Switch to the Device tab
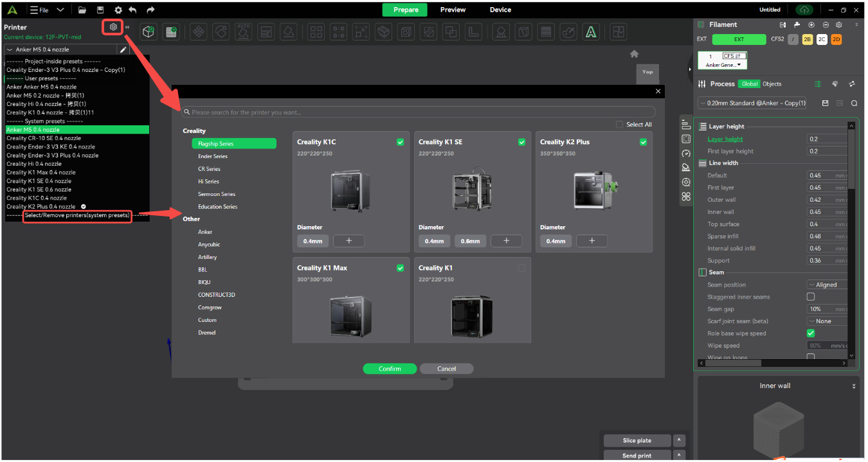 (x=500, y=10)
